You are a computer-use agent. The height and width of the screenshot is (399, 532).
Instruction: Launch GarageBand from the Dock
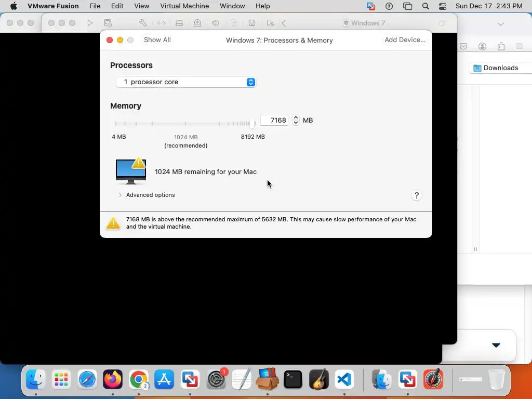point(318,379)
